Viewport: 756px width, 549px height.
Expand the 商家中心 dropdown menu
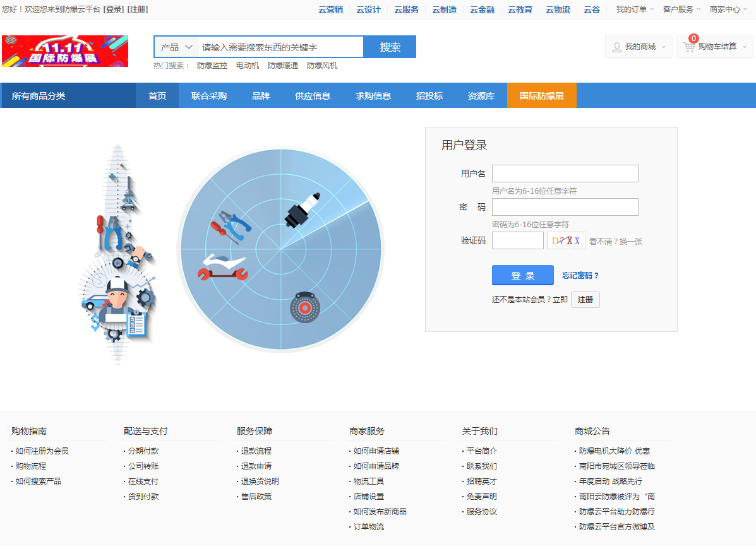[729, 9]
